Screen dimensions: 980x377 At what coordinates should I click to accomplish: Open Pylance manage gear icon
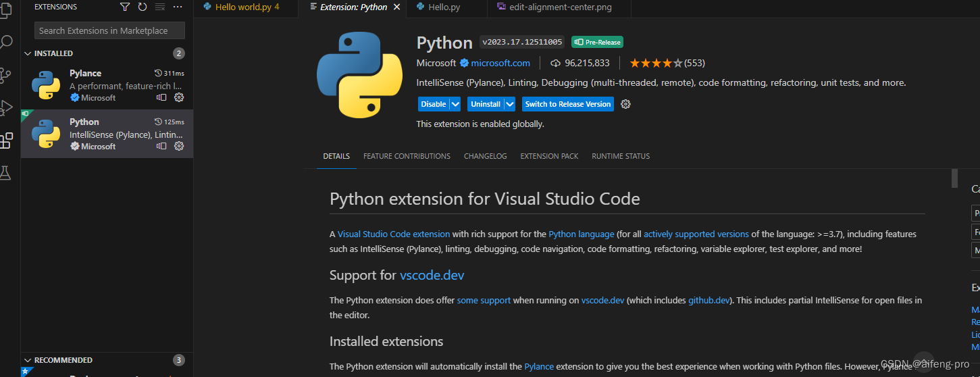[x=179, y=97]
